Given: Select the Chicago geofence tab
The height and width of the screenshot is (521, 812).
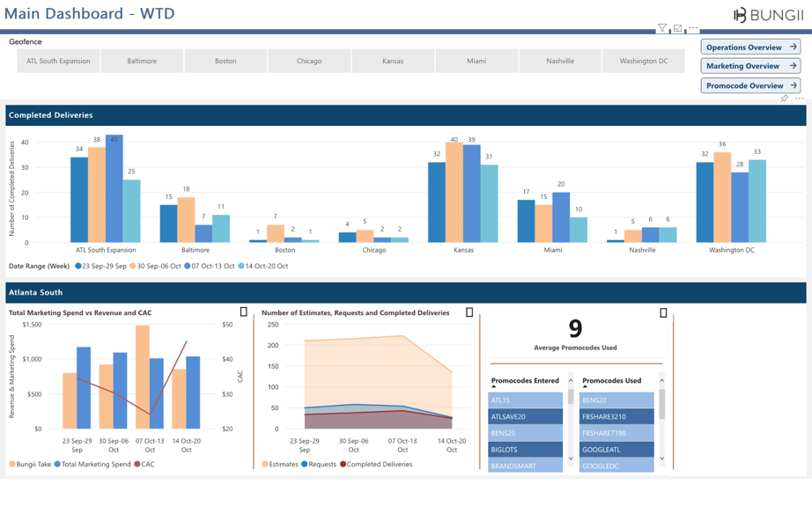Looking at the screenshot, I should 309,61.
